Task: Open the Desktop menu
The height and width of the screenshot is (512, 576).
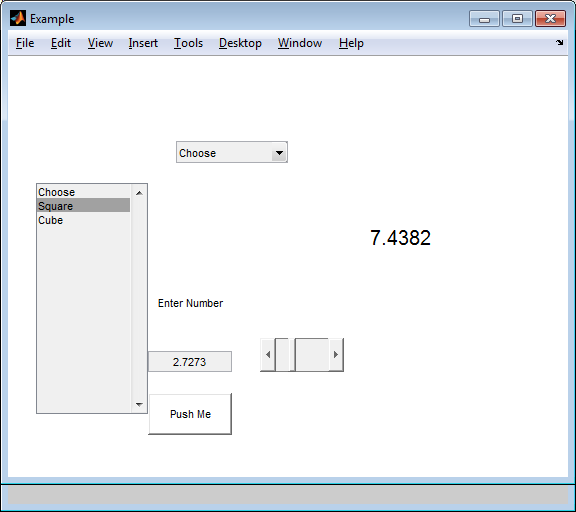Action: [x=240, y=43]
